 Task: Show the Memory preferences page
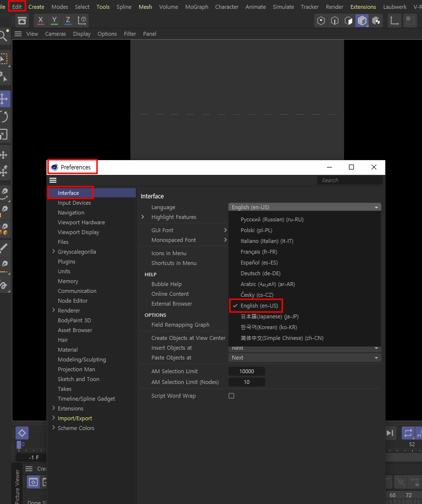coord(68,281)
